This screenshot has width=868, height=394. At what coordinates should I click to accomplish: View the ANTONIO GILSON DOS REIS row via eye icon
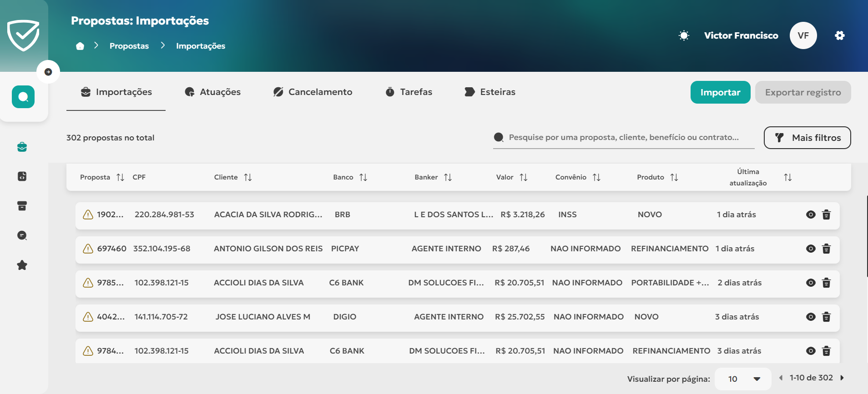(x=811, y=249)
